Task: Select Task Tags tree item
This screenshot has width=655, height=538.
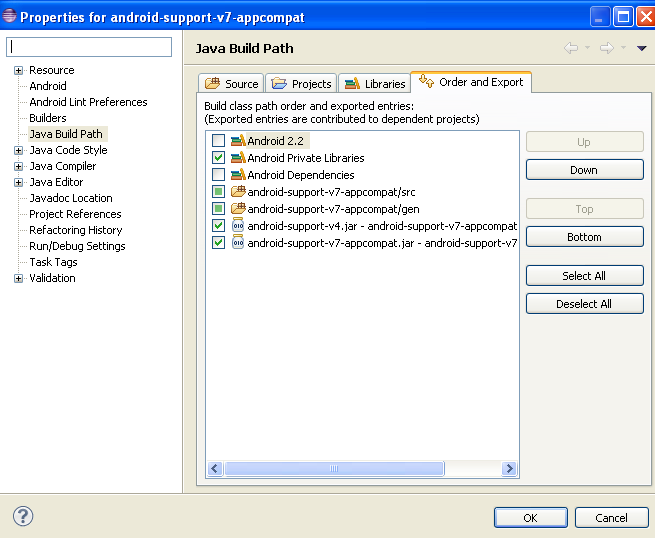Action: pos(53,262)
